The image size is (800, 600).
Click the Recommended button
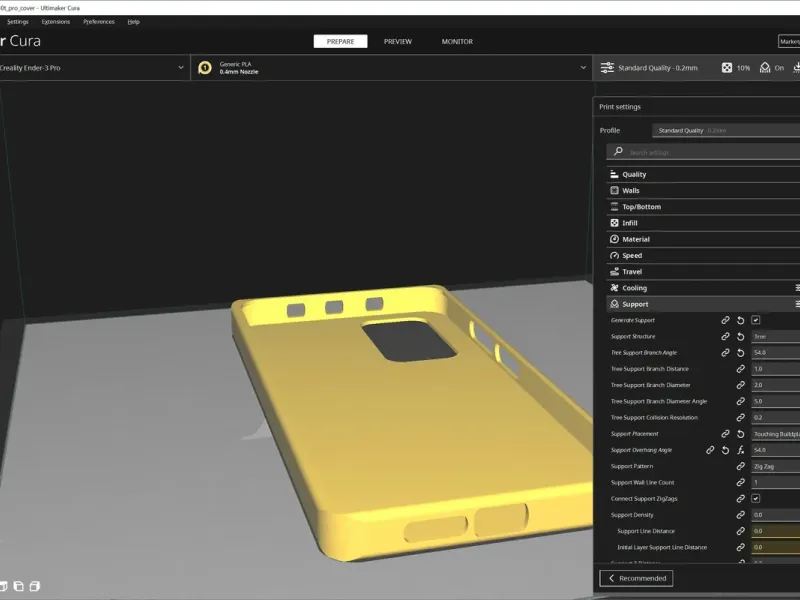tap(636, 578)
